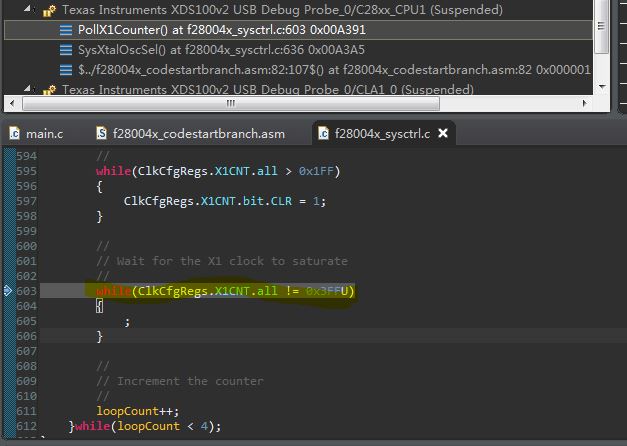Click the stack frame icon beside SysXtalOscSel()
Viewport: 627px width, 446px height.
pyautogui.click(x=66, y=50)
